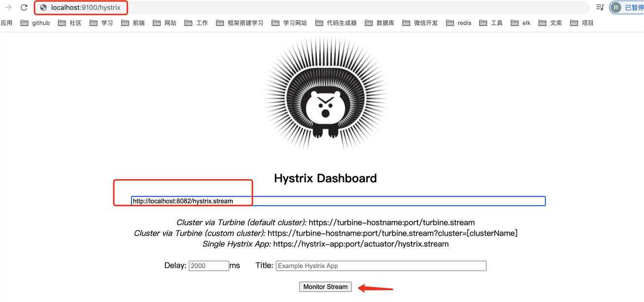The height and width of the screenshot is (302, 644).
Task: Click the 应用 apps shortcut
Action: 6,23
